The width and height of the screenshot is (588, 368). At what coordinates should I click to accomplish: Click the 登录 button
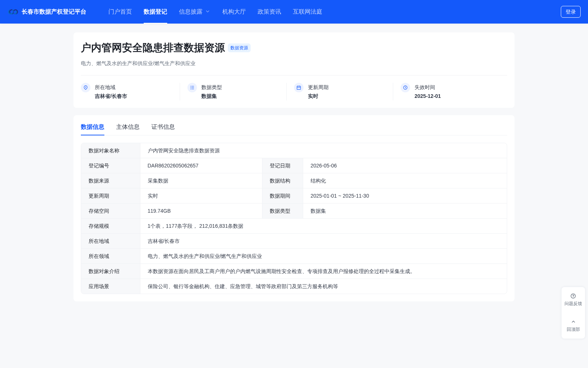571,12
